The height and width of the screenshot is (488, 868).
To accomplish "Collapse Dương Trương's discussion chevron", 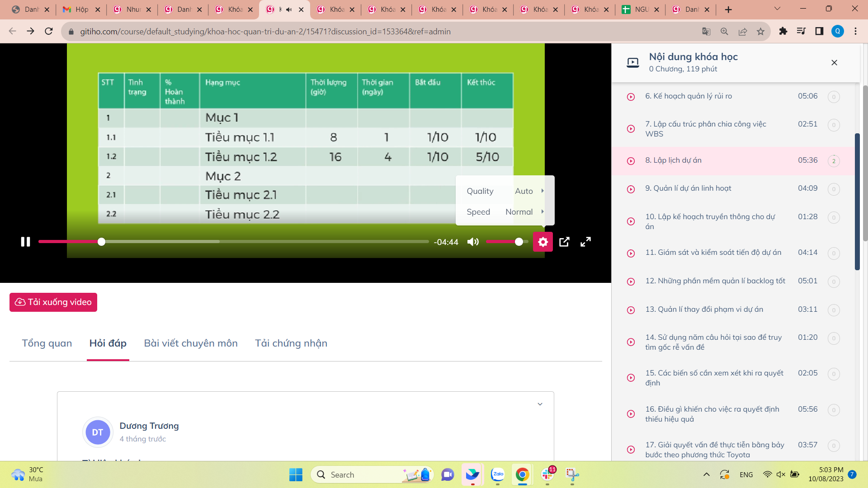I will click(x=540, y=404).
